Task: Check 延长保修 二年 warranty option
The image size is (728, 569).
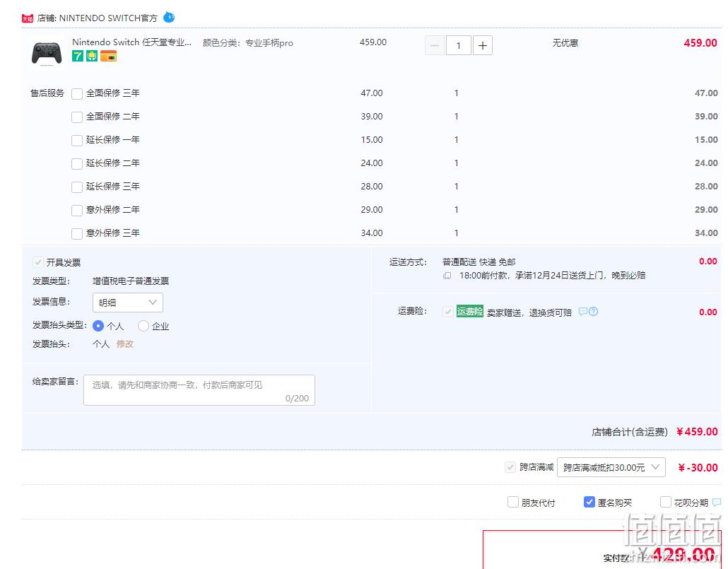Action: click(x=77, y=163)
